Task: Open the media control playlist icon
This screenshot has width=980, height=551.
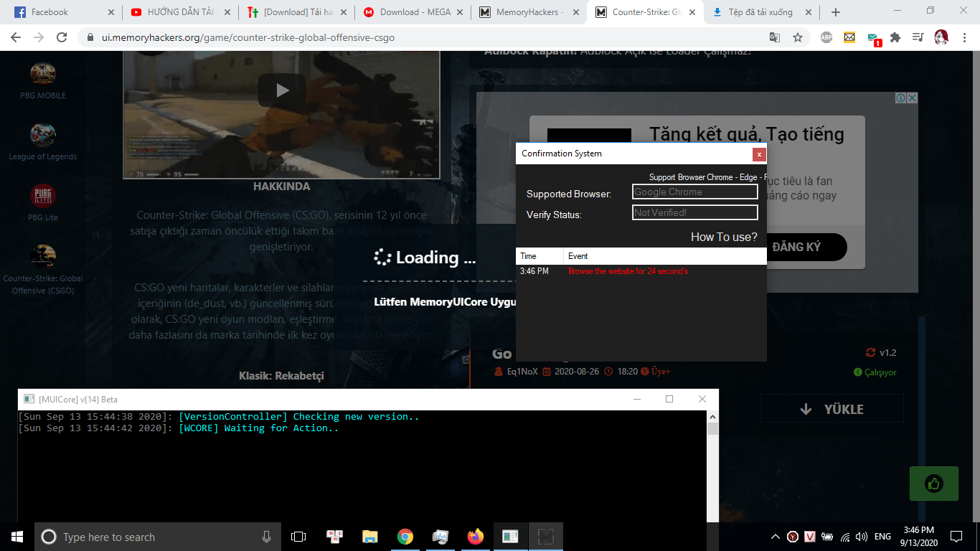Action: pyautogui.click(x=918, y=37)
